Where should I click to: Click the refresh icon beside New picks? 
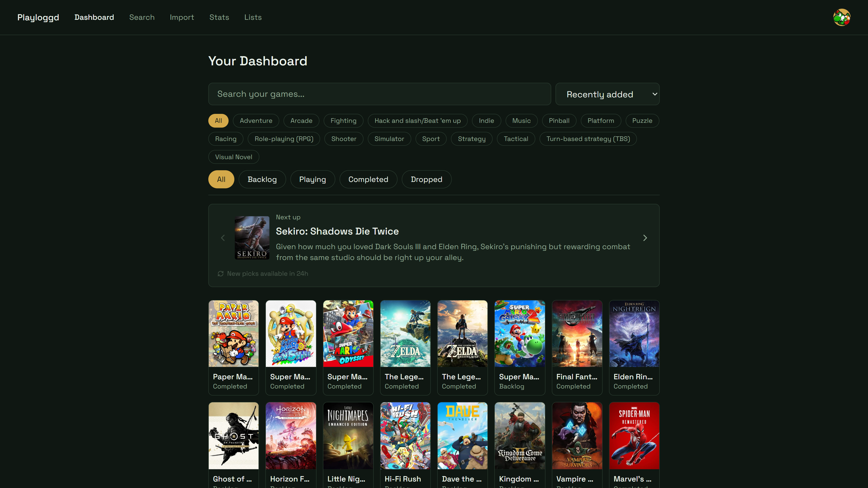click(220, 274)
